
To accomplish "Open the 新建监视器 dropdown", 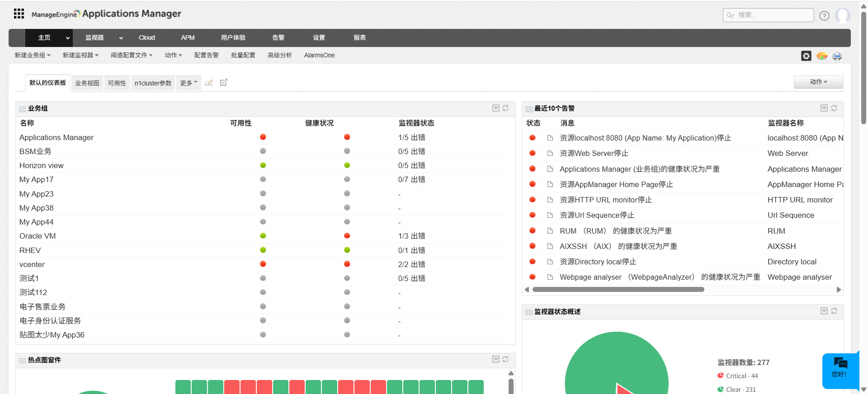I will (80, 55).
